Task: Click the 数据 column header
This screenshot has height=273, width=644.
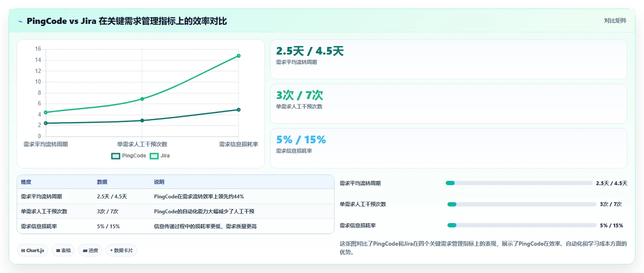Action: click(102, 182)
